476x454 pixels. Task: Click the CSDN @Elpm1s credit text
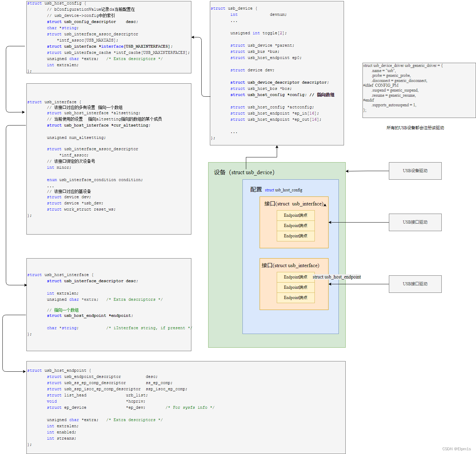pos(456,449)
